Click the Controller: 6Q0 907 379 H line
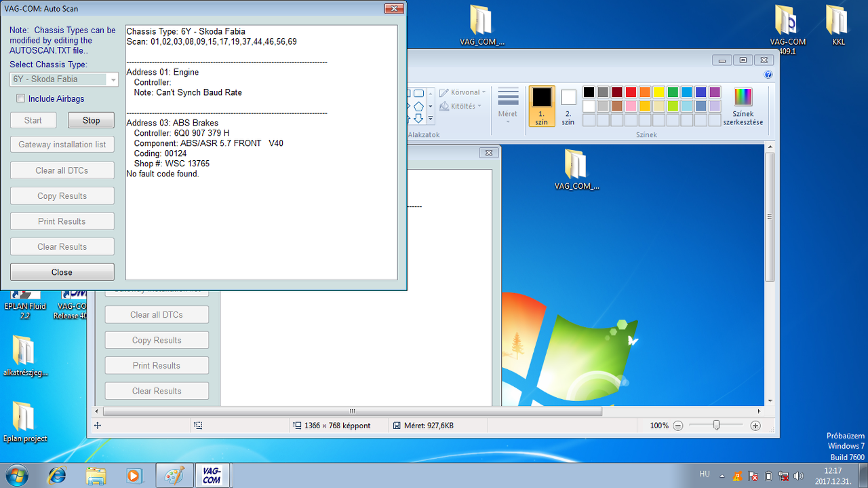 coord(182,133)
